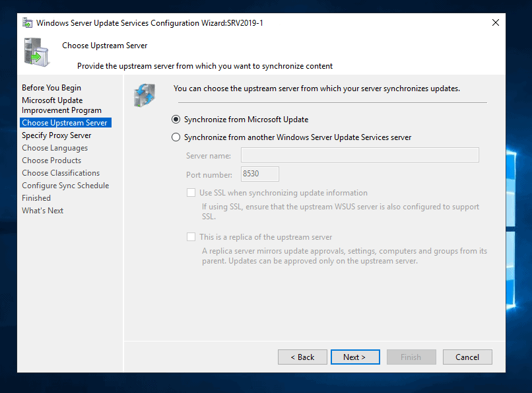Image resolution: width=532 pixels, height=393 pixels.
Task: Check "This is a replica of the upstream server"
Action: (191, 236)
